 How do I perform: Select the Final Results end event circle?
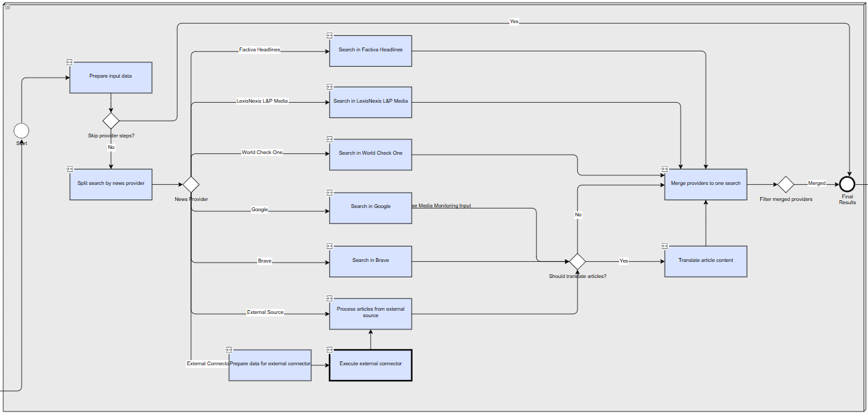847,184
